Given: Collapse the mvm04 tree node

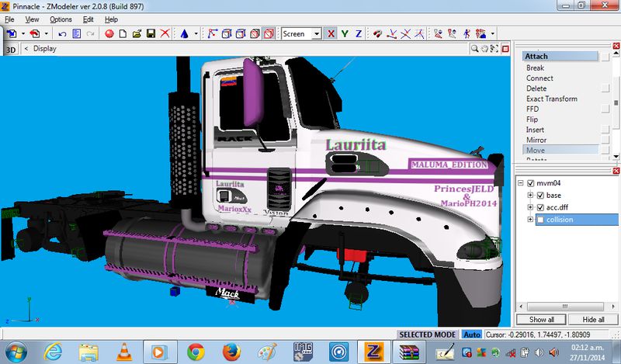Looking at the screenshot, I should point(520,183).
